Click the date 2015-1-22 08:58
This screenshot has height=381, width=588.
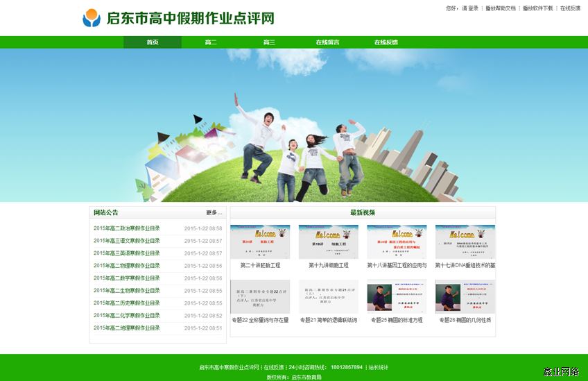click(x=203, y=228)
